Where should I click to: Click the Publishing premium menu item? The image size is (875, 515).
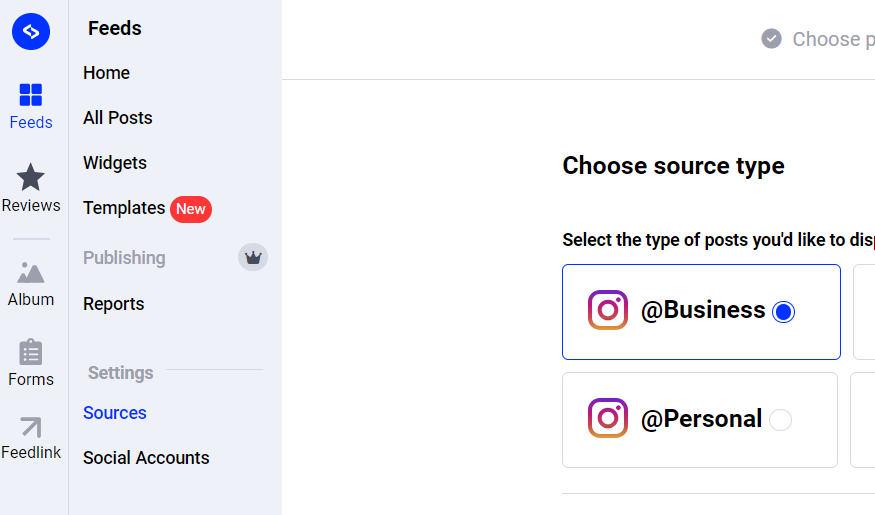click(124, 258)
